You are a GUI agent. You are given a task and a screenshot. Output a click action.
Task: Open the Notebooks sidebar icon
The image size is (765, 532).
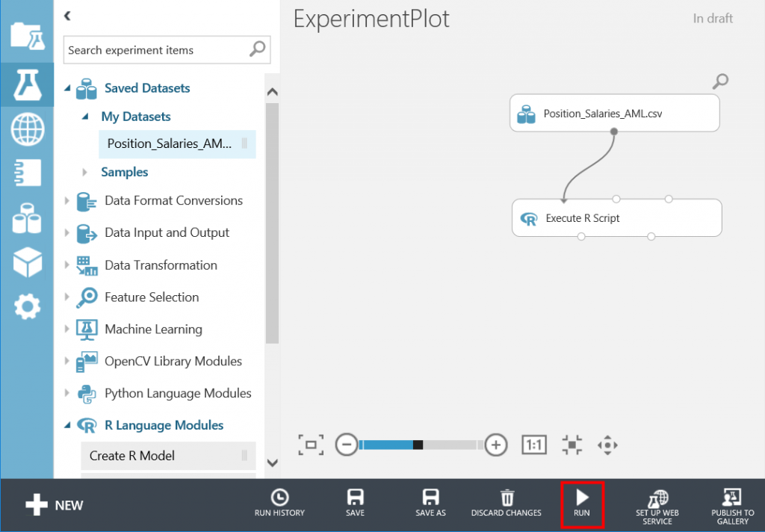(x=28, y=173)
